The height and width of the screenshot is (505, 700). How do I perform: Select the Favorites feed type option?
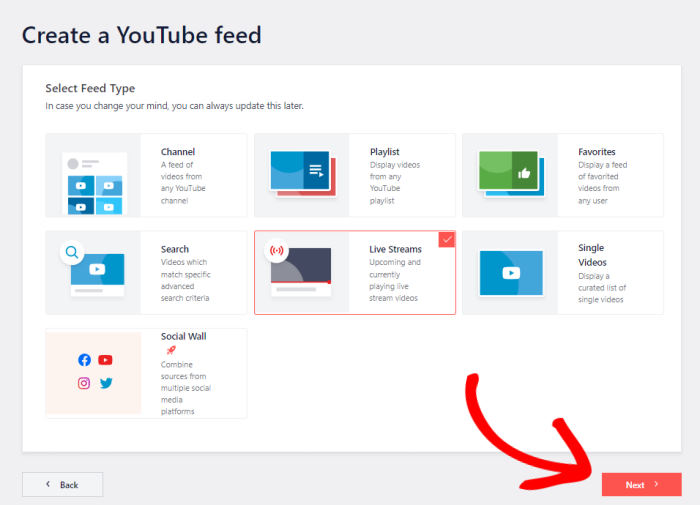tap(562, 175)
